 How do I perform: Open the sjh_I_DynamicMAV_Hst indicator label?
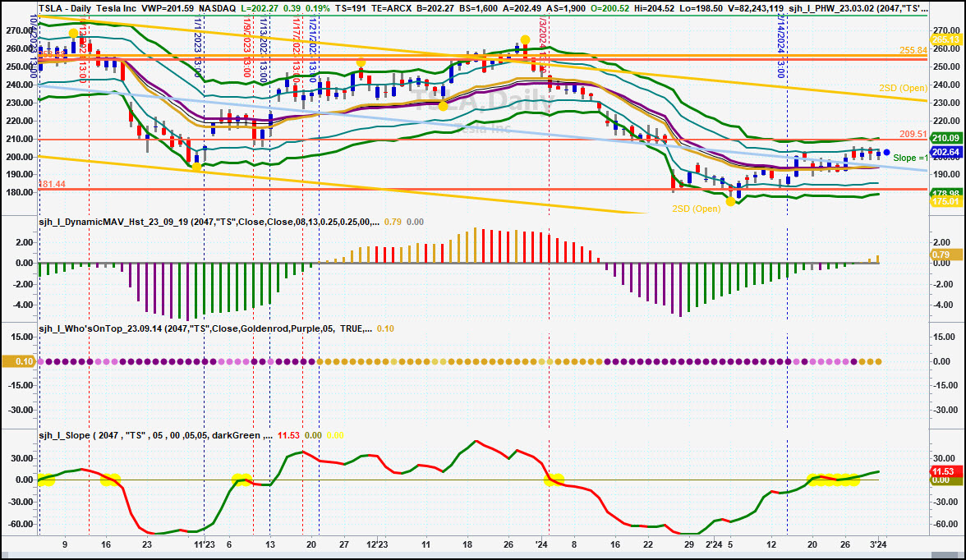[x=209, y=222]
